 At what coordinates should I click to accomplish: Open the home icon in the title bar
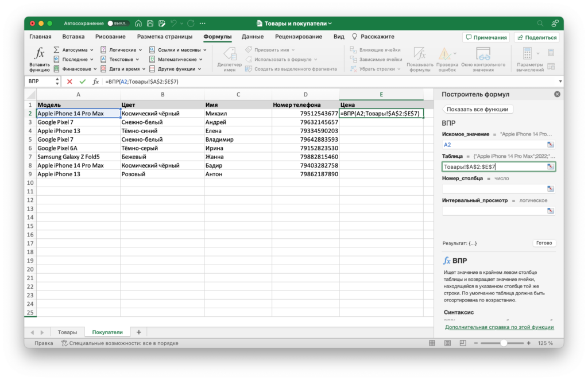(x=138, y=23)
